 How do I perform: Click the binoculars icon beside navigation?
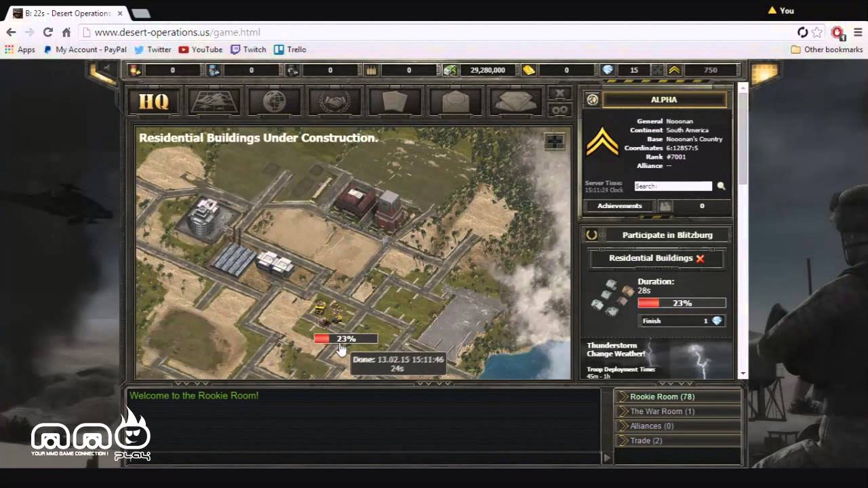tap(559, 110)
